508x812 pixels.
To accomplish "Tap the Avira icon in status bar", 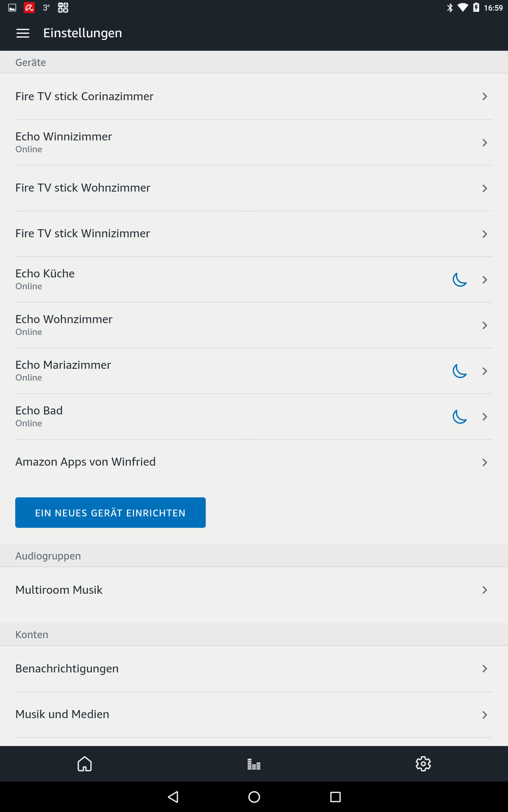I will (x=29, y=8).
